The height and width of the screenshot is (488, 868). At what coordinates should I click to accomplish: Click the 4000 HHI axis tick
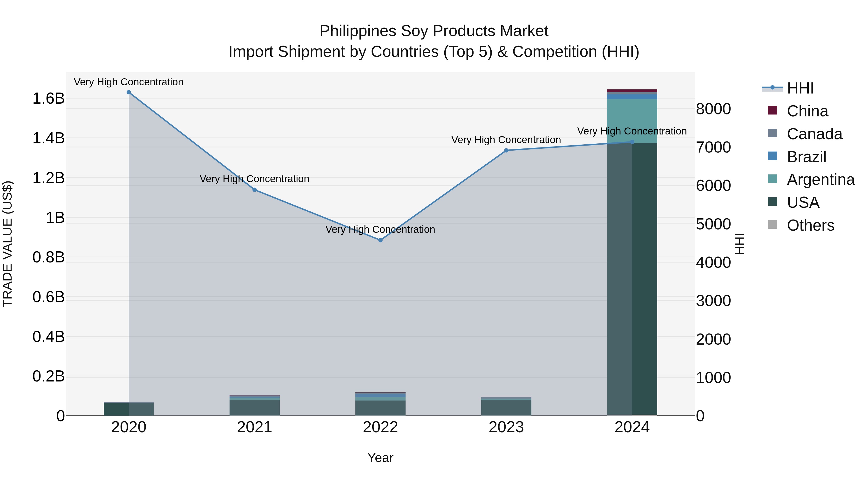(x=713, y=262)
